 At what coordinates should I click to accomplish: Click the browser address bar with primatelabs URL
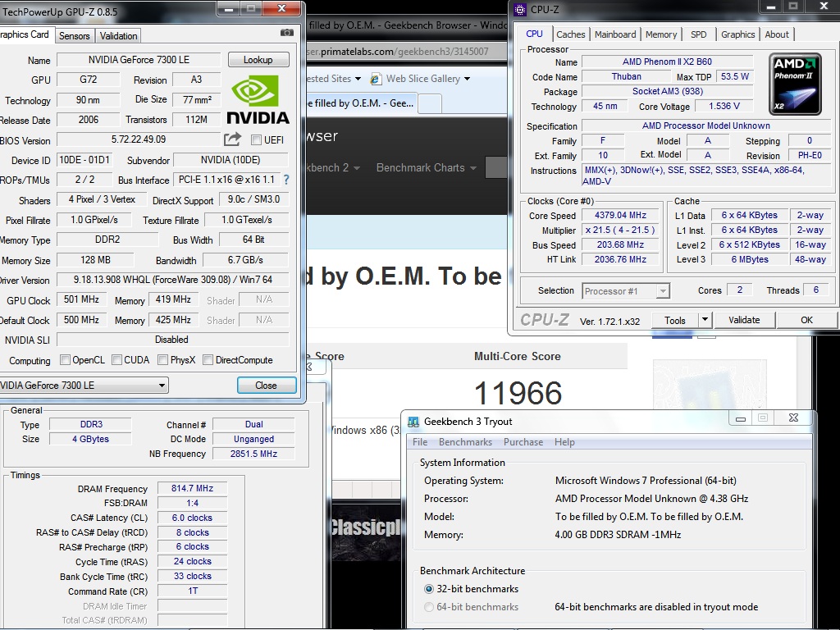(405, 52)
